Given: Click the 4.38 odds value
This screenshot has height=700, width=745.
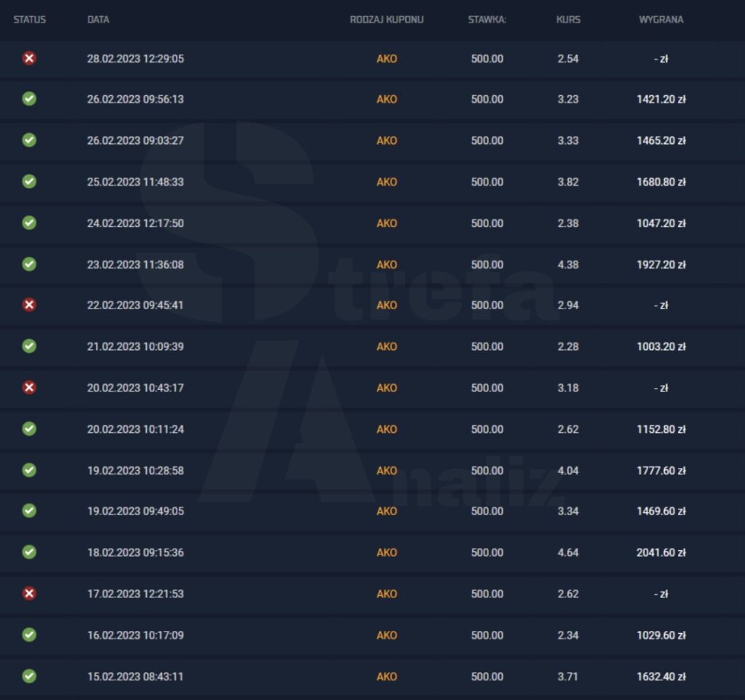Looking at the screenshot, I should click(568, 265).
